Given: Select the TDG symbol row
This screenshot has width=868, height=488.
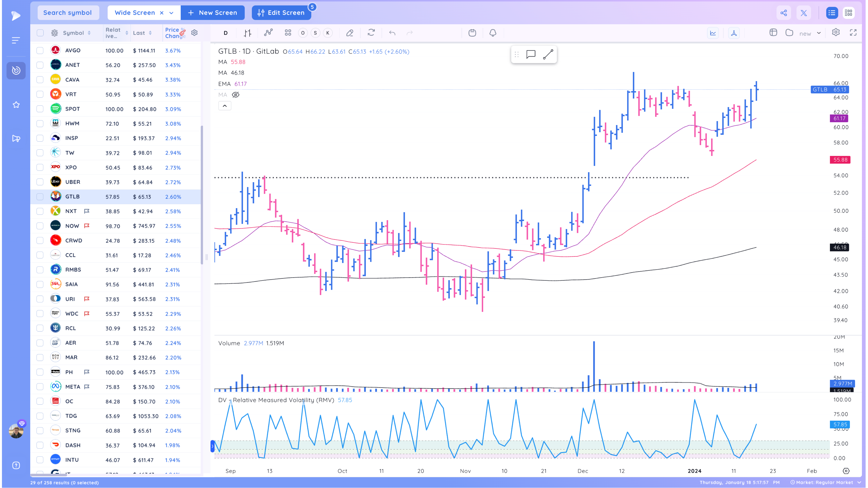Looking at the screenshot, I should click(x=116, y=416).
